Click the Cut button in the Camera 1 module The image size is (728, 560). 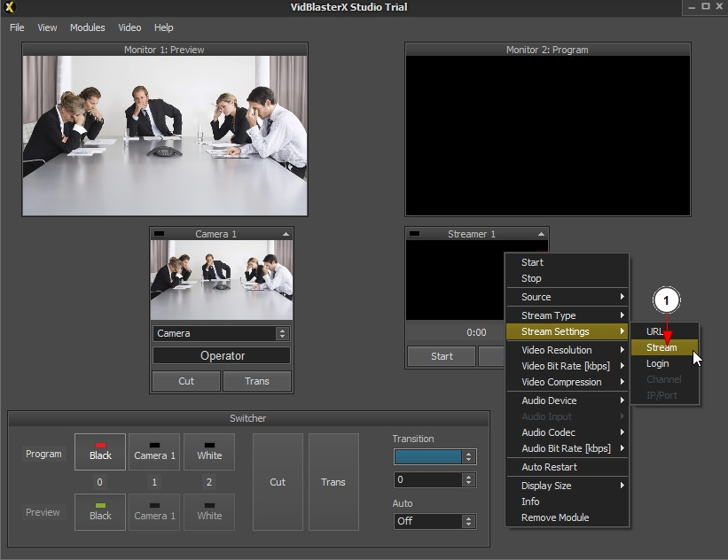[x=186, y=381]
